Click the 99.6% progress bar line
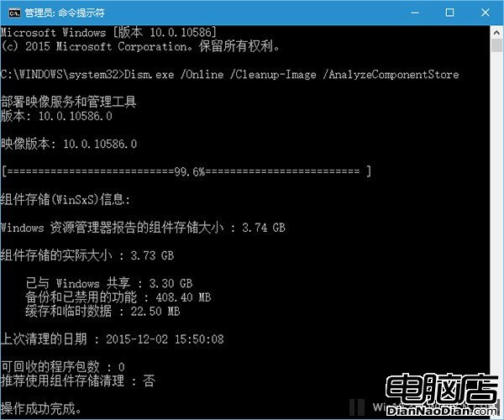Viewport: 504px width, 420px height. 186,171
